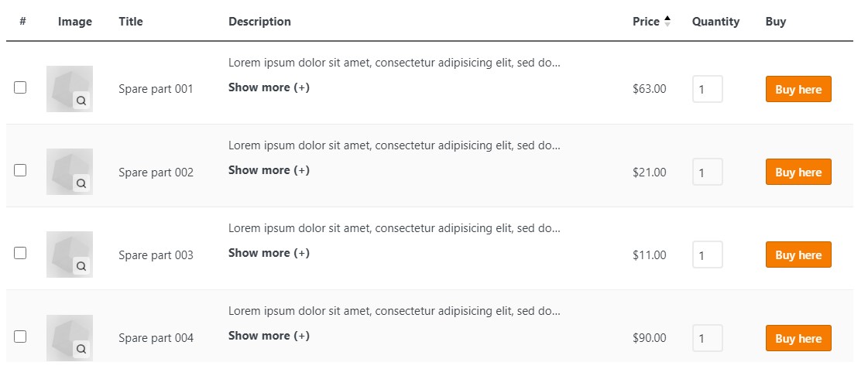
Task: Buy Spare part 001 with Buy here
Action: (x=798, y=89)
